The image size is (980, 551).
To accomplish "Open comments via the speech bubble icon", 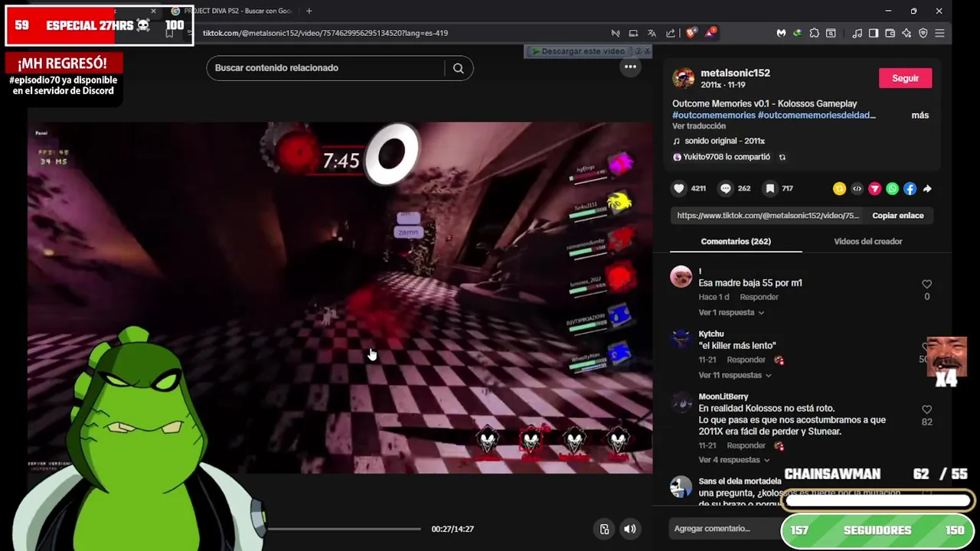I will 725,188.
